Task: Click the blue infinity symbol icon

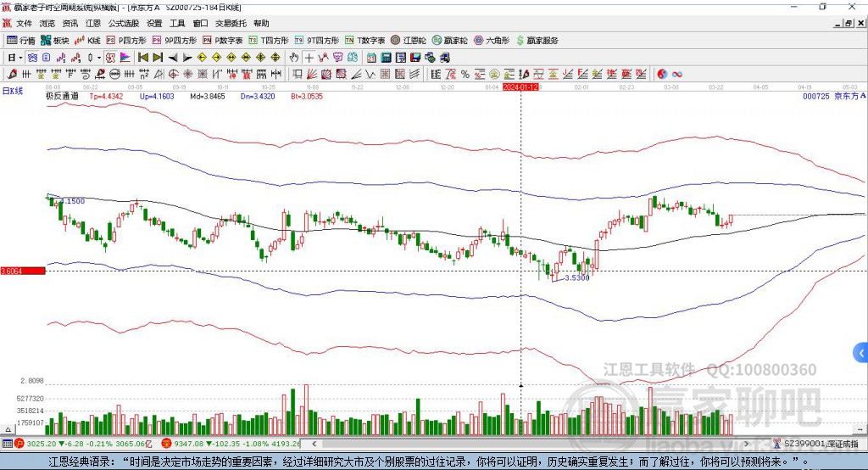Action: (677, 75)
